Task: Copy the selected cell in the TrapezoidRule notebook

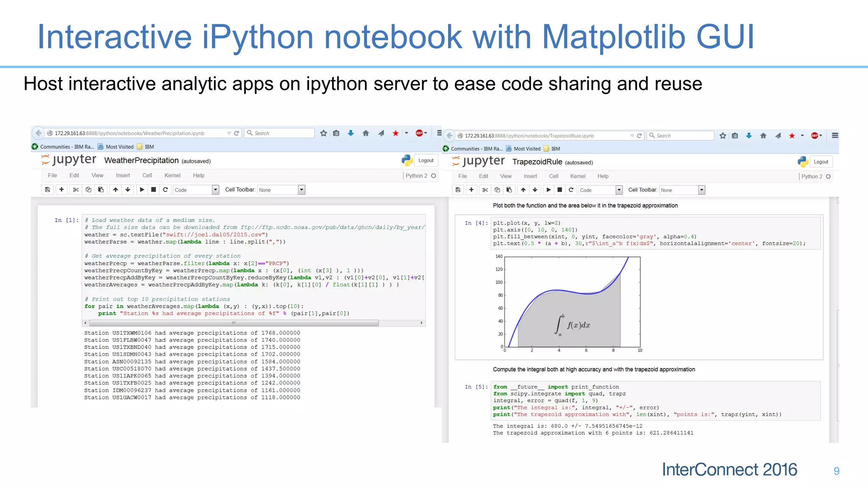Action: [497, 190]
